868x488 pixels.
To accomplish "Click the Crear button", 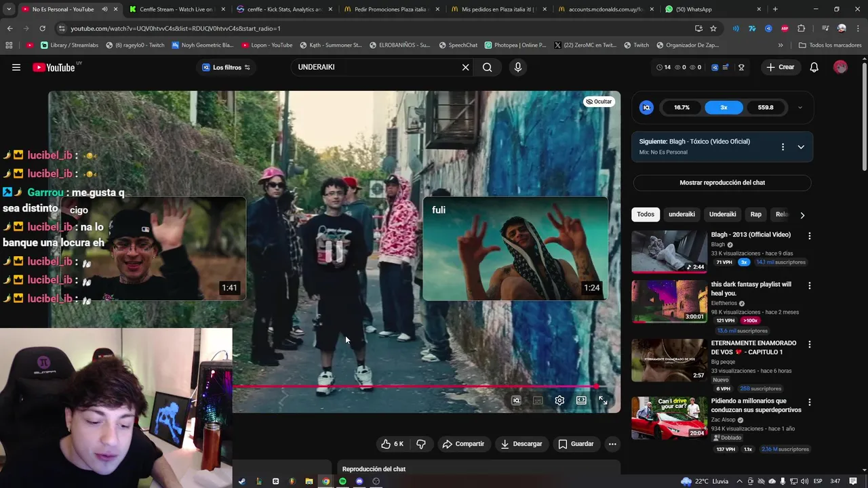I will click(780, 67).
